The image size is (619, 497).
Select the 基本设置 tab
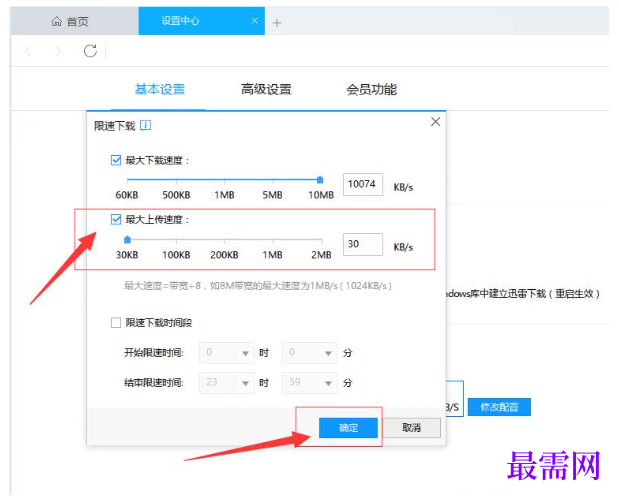click(160, 89)
